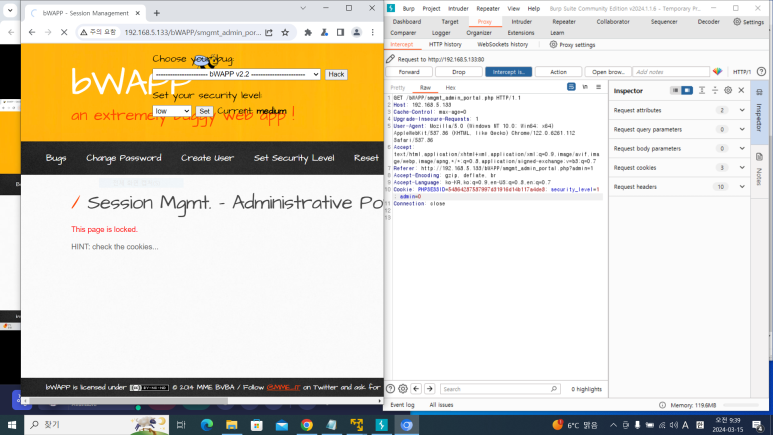Click the Chrome address bar
This screenshot has height=435, width=773.
point(192,33)
